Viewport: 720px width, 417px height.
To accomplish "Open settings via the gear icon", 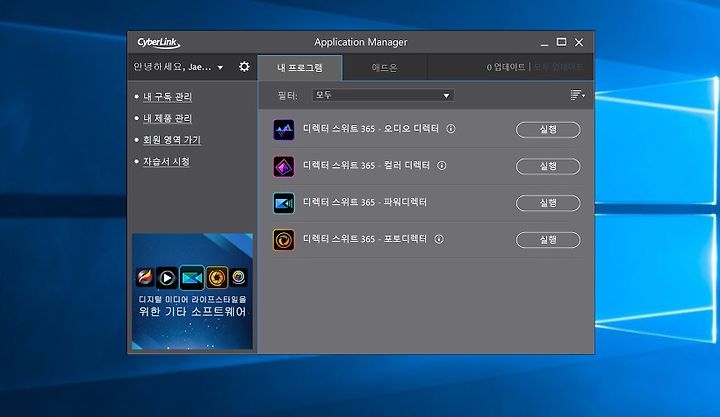I will 244,67.
